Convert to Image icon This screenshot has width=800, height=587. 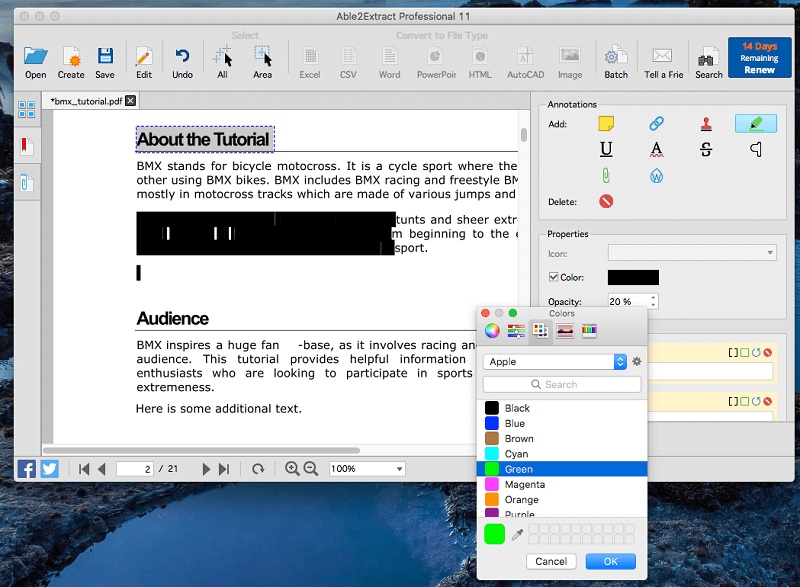coord(570,62)
